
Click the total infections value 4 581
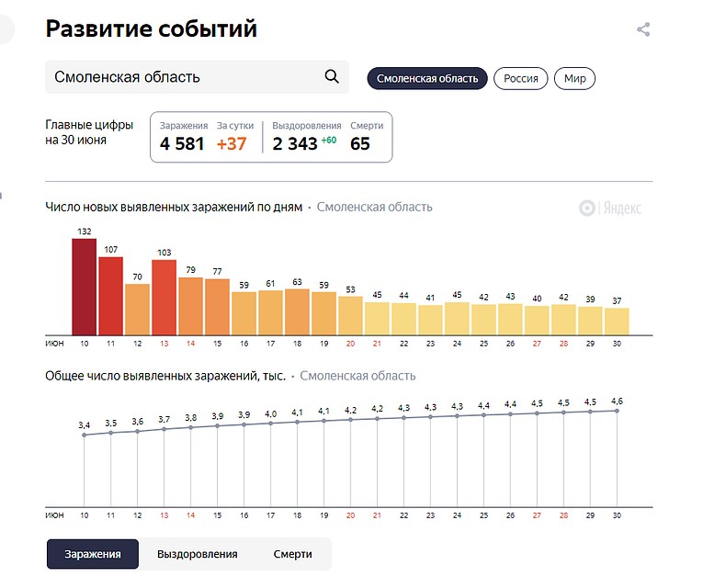[182, 144]
